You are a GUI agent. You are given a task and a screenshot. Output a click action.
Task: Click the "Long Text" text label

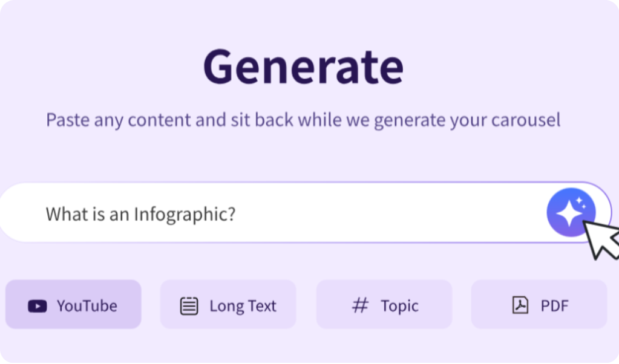(243, 306)
